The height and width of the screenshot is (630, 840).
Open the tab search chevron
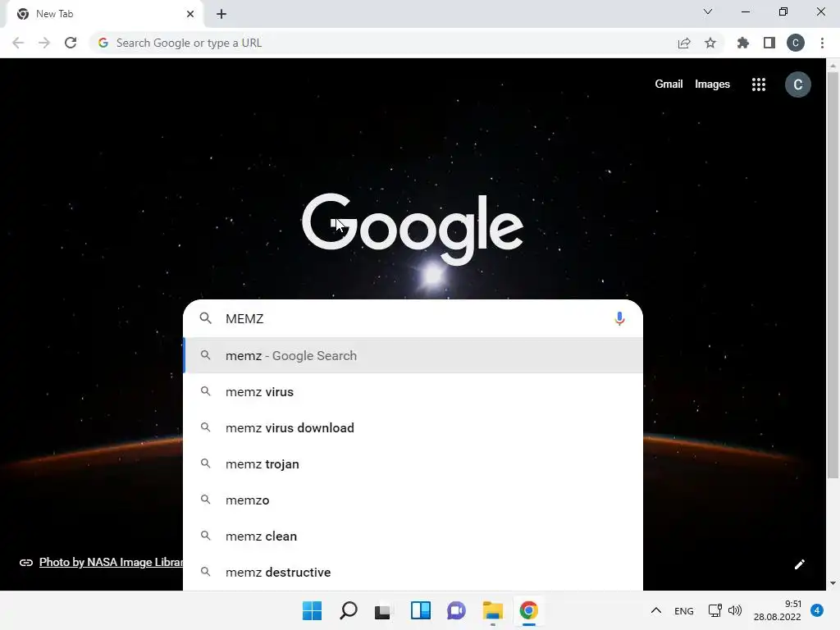(x=708, y=11)
